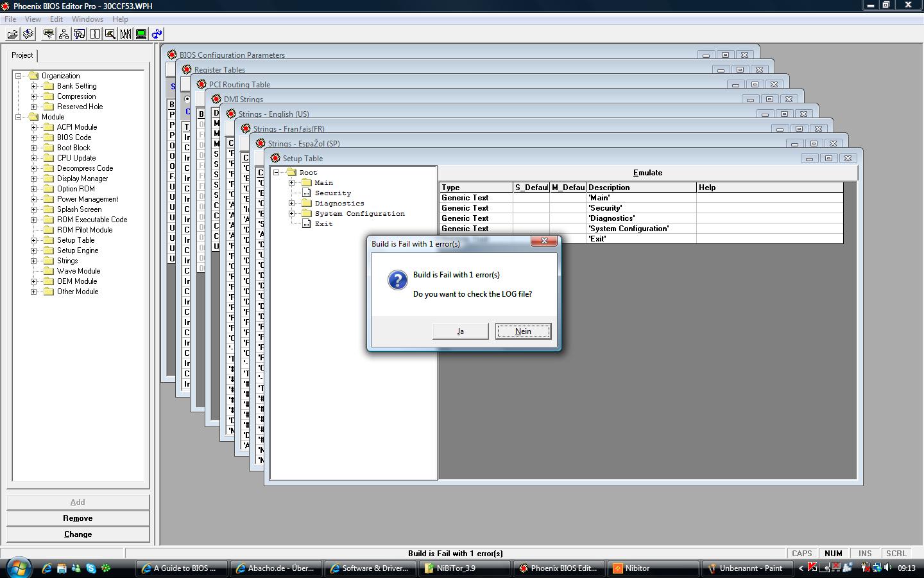Click the zigzag waveform toolbar icon
The height and width of the screenshot is (578, 924).
coord(125,34)
